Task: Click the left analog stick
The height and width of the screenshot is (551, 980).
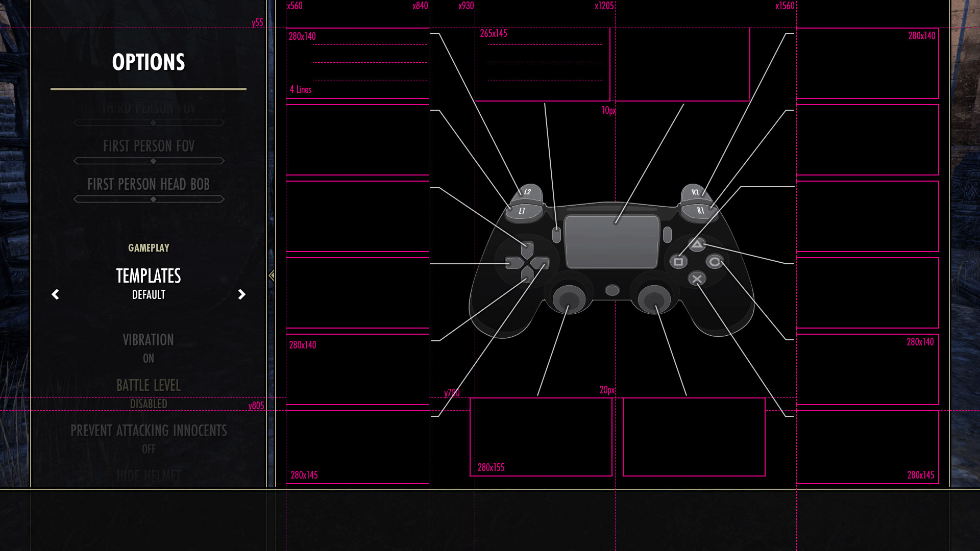Action: 569,299
